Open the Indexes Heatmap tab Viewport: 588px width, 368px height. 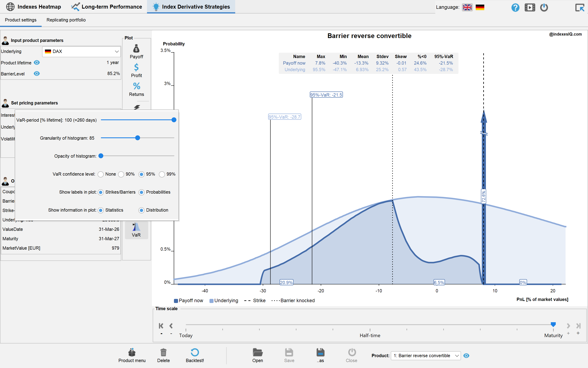pyautogui.click(x=33, y=7)
